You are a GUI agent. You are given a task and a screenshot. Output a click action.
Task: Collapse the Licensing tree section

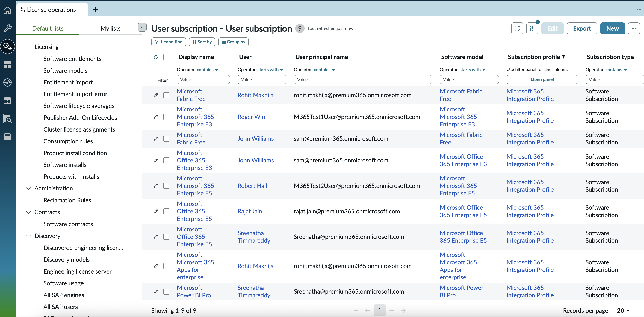point(28,47)
